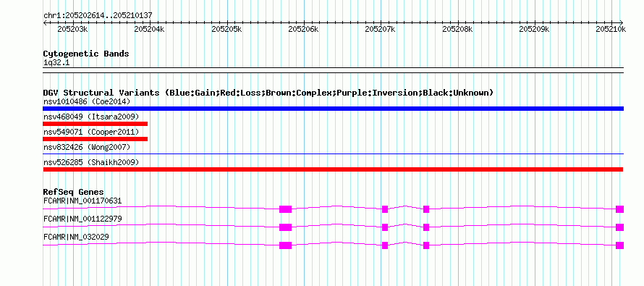The width and height of the screenshot is (644, 286).
Task: Click the red bar under nsv468049
Action: pos(96,124)
